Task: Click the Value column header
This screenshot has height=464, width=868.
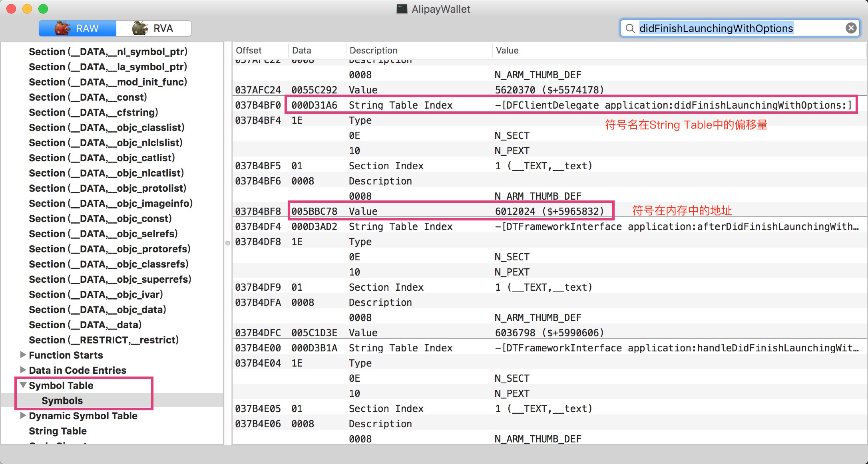Action: pyautogui.click(x=507, y=50)
